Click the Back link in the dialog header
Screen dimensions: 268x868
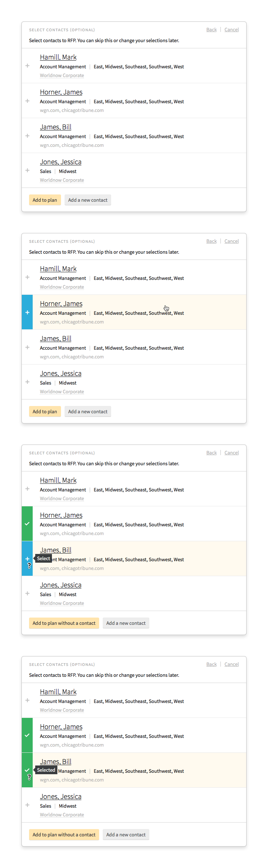tap(211, 29)
